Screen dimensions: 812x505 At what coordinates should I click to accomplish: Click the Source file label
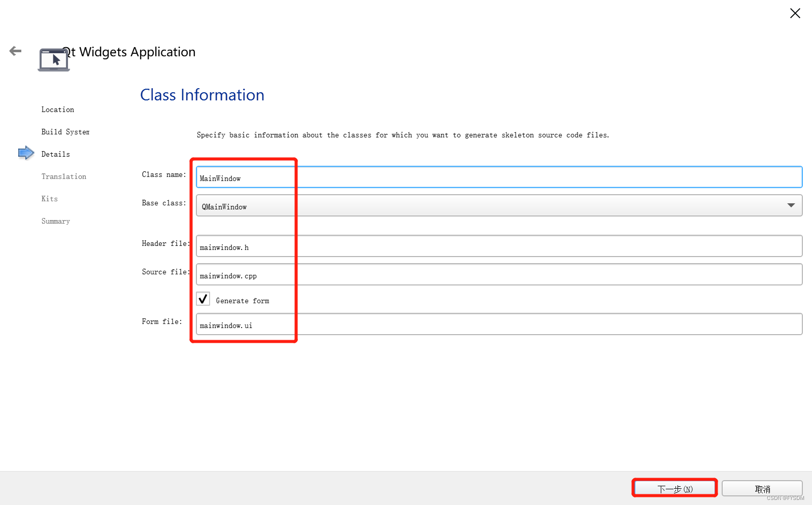pyautogui.click(x=166, y=272)
